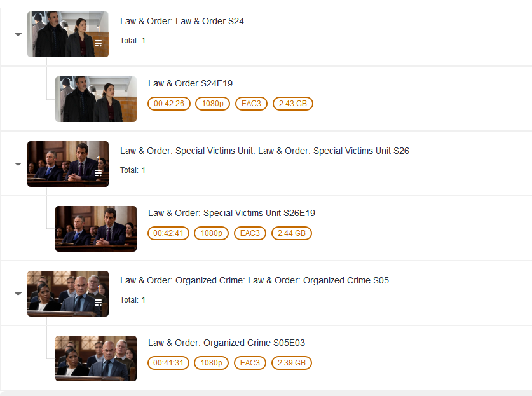The image size is (532, 396).
Task: Click playlist icon on Special Victims Unit S26 thumbnail
Action: tap(99, 174)
